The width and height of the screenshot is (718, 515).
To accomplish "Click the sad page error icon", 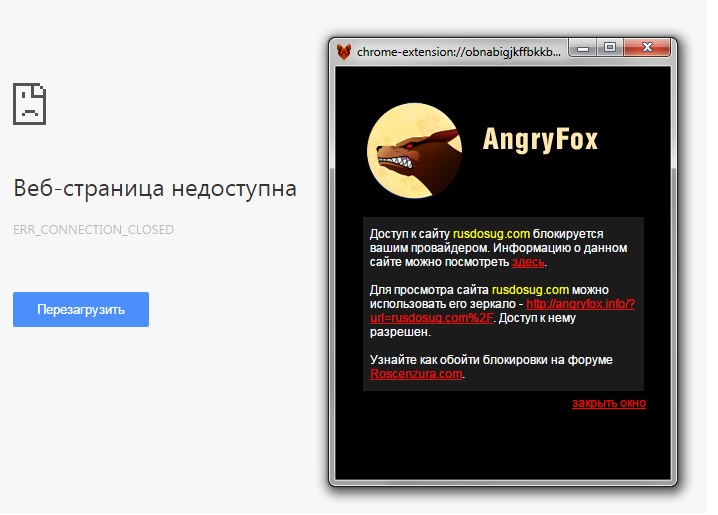I will (29, 103).
